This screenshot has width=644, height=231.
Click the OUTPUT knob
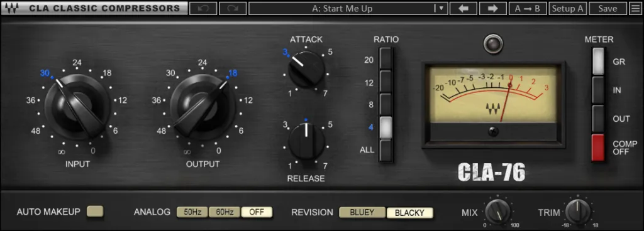tap(203, 107)
